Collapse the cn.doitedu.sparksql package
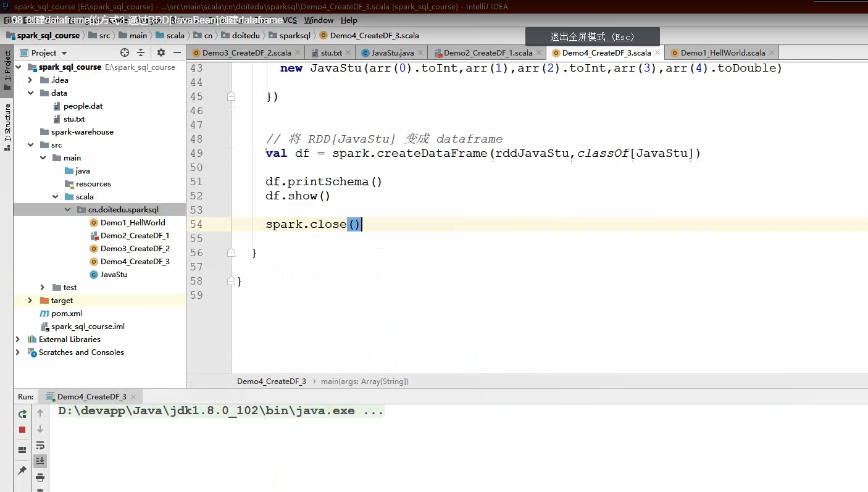 [67, 210]
